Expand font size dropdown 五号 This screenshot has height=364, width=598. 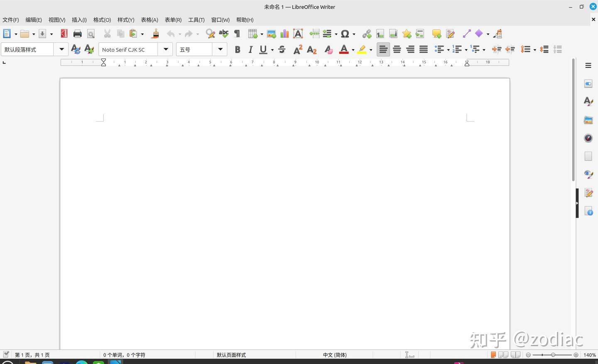pos(220,49)
